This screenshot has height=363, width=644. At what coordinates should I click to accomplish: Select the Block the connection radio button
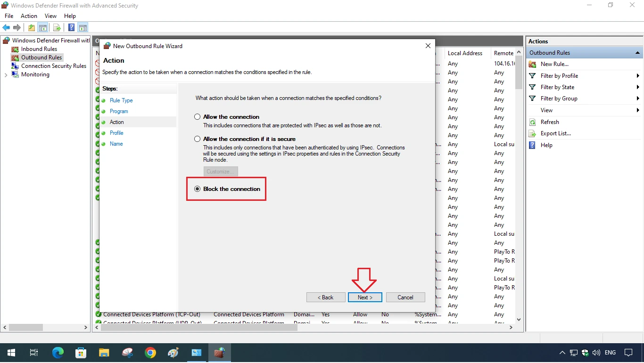[198, 189]
